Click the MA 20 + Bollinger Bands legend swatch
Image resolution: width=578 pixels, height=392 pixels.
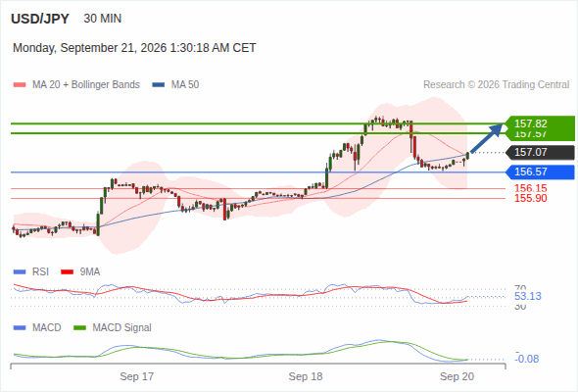click(x=20, y=85)
